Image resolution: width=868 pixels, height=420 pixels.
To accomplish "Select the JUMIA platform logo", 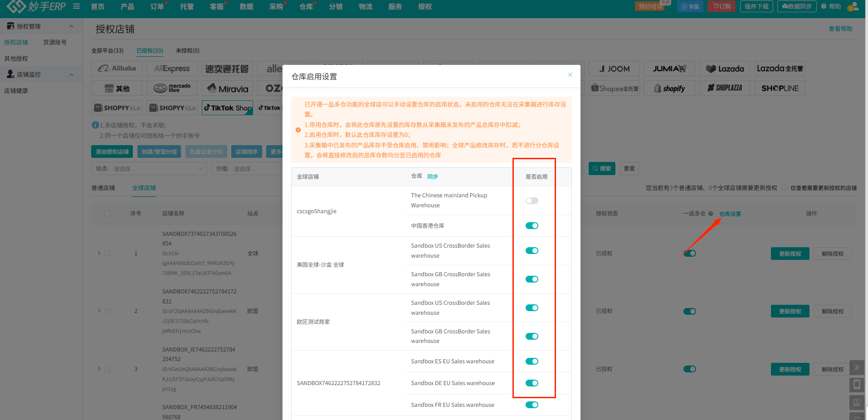I will [669, 68].
